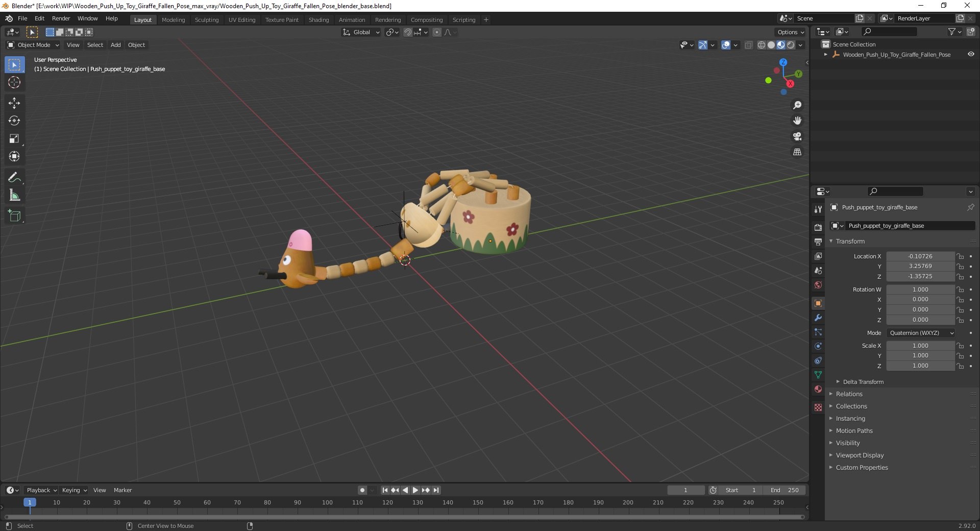Select the Add Cube tool
Viewport: 980px width, 531px height.
pos(14,216)
